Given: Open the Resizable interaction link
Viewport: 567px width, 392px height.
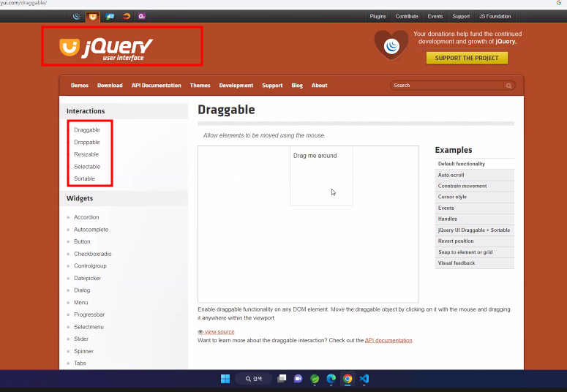Looking at the screenshot, I should (x=86, y=154).
